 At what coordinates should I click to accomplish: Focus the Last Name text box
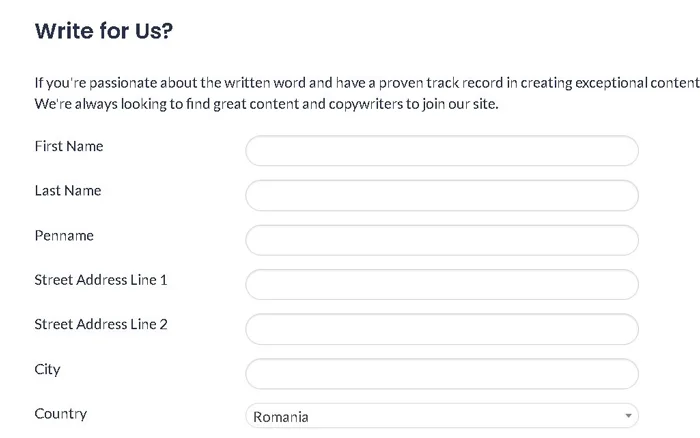point(441,195)
